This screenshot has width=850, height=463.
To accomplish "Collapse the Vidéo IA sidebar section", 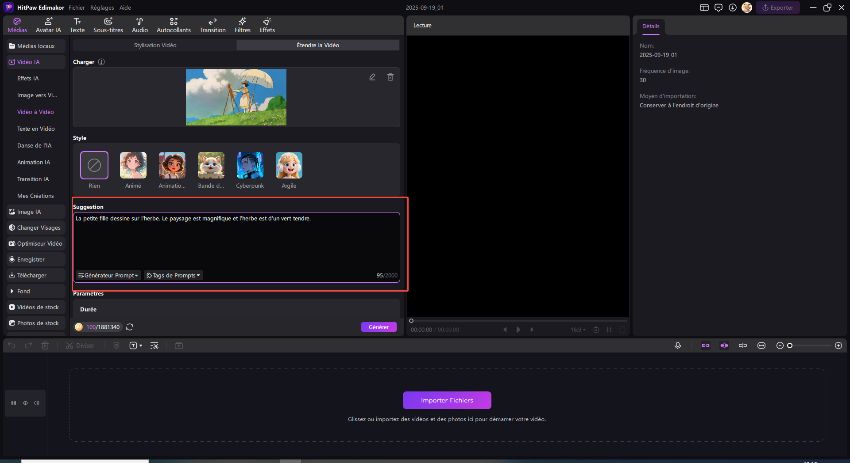I will pyautogui.click(x=36, y=62).
